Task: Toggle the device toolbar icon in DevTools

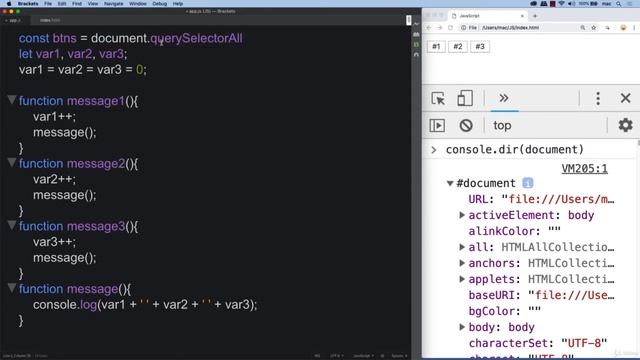Action: 464,98
